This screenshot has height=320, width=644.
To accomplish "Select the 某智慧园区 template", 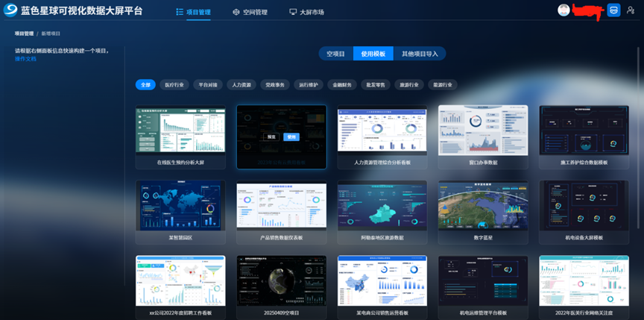I will coord(180,213).
